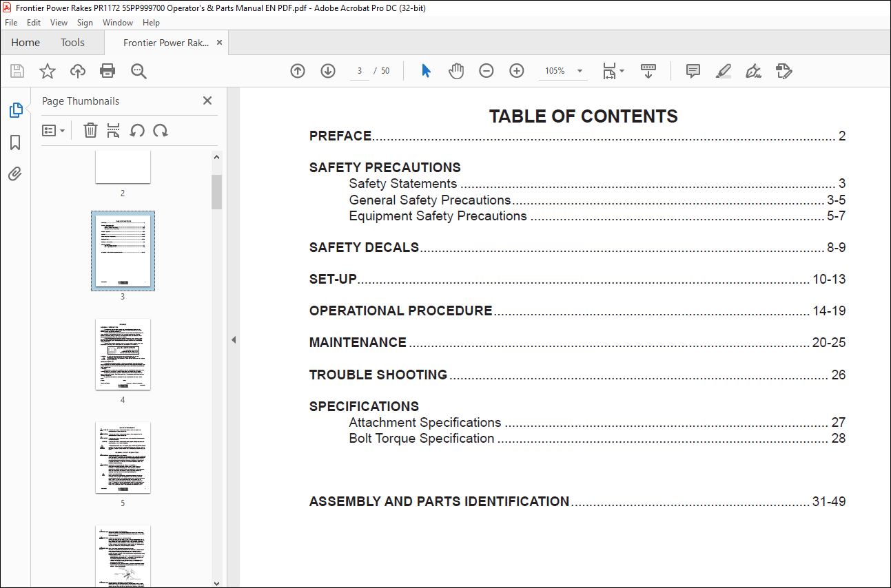Click the OPERATIONAL PROCEDURE entry

pyautogui.click(x=577, y=311)
